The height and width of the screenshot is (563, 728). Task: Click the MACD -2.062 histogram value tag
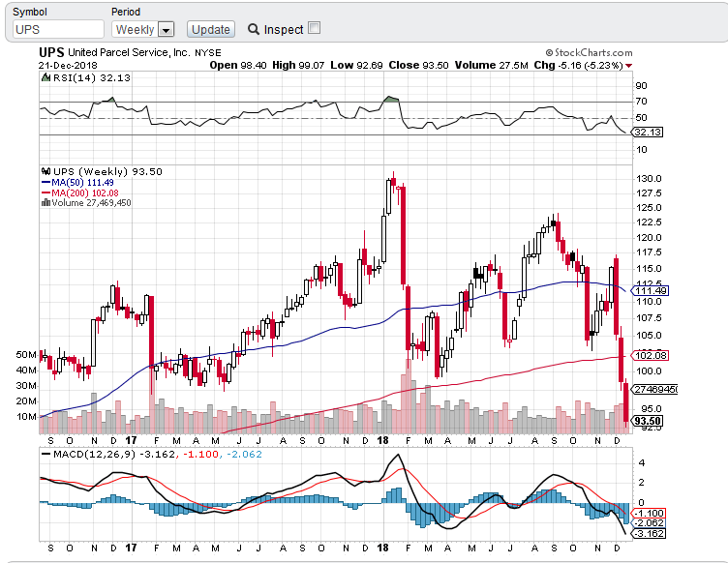click(x=649, y=523)
